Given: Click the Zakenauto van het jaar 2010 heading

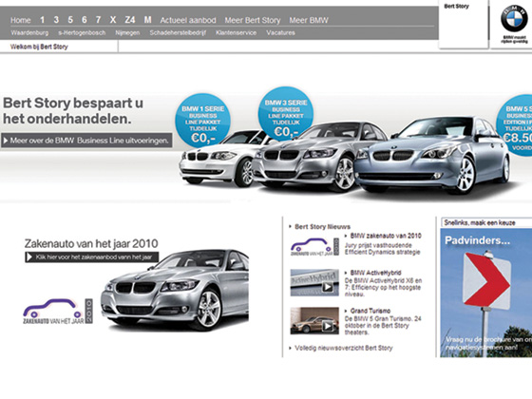Looking at the screenshot, I should tap(91, 243).
